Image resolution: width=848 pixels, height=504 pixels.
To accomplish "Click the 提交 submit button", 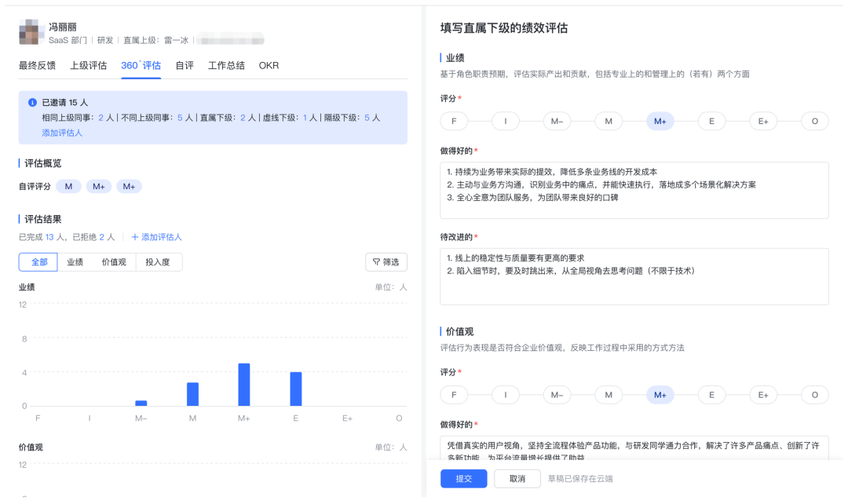I will click(463, 478).
